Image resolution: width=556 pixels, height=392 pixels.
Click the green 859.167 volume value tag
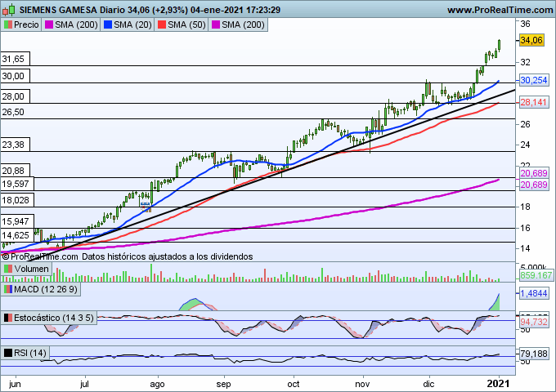tap(536, 275)
